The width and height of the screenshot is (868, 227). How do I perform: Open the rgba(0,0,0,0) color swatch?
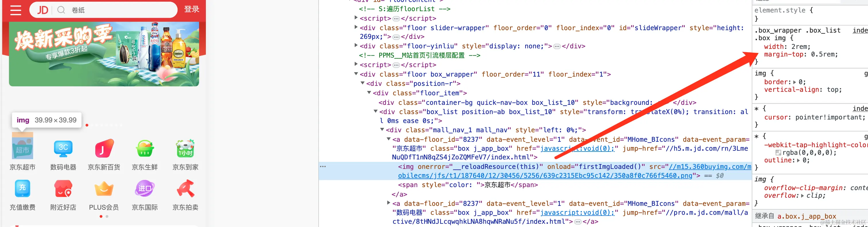(x=778, y=153)
